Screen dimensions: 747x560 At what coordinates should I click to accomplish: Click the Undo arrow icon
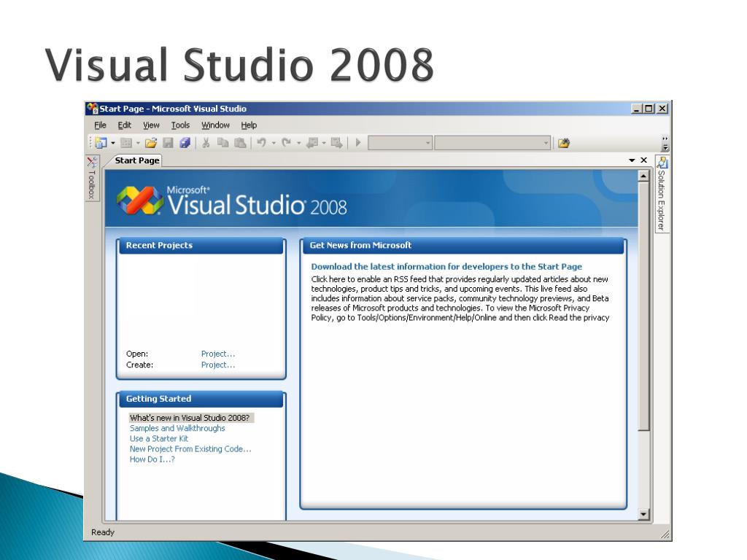(x=262, y=142)
